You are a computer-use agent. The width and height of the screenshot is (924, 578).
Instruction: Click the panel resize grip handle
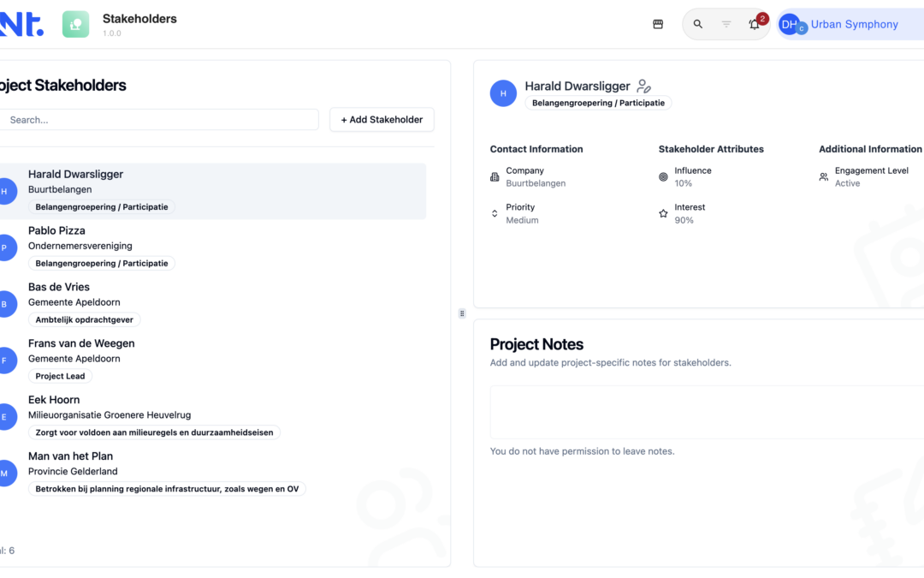tap(462, 313)
